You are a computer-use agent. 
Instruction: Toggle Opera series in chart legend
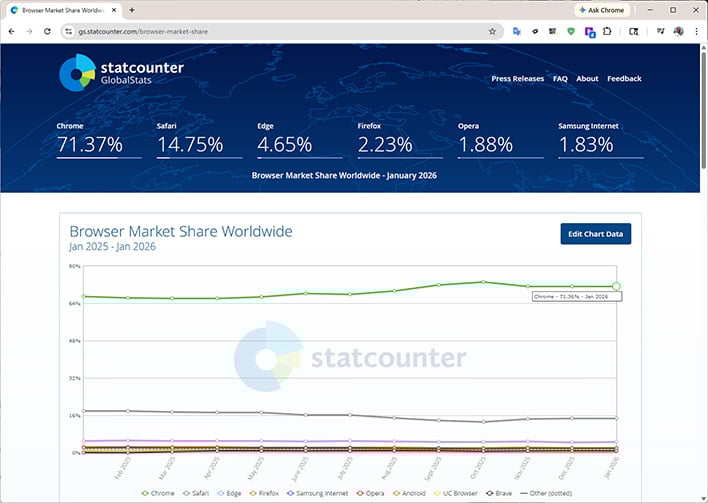[370, 493]
